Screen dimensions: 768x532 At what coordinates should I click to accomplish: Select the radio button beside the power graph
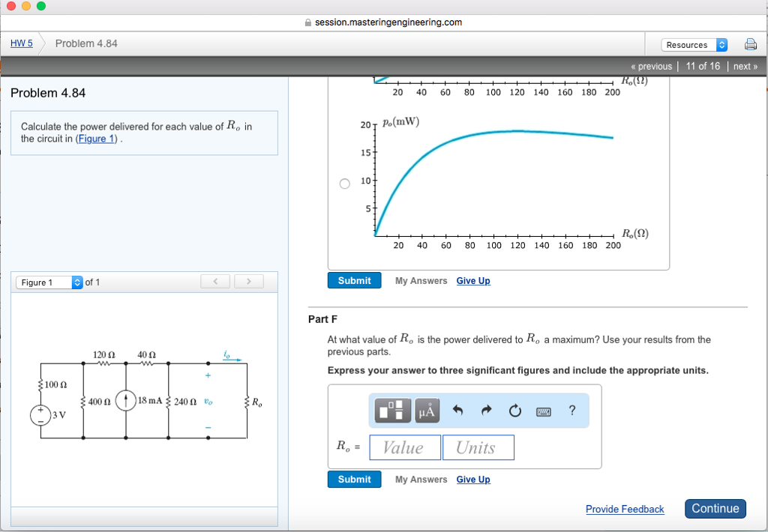344,183
